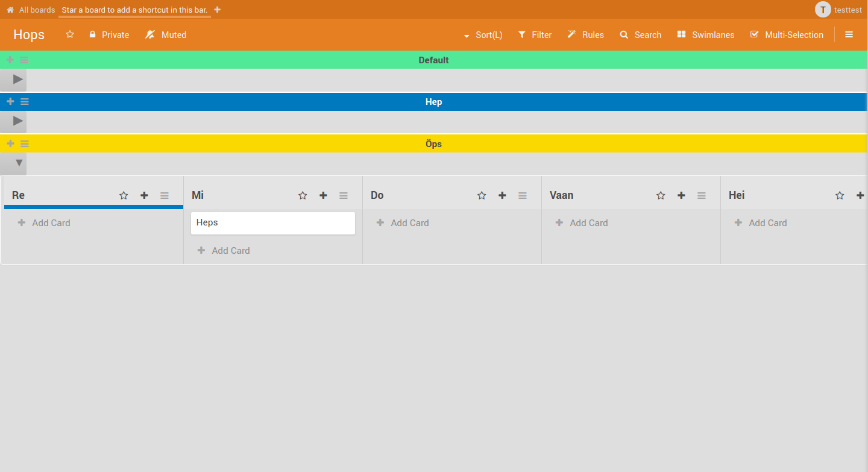Click the yellow Öps swimlane header bar
Image resolution: width=868 pixels, height=472 pixels.
433,143
